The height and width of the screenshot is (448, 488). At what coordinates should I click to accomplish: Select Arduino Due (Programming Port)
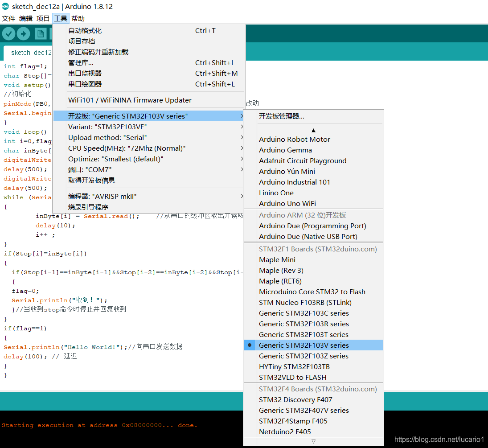[313, 226]
